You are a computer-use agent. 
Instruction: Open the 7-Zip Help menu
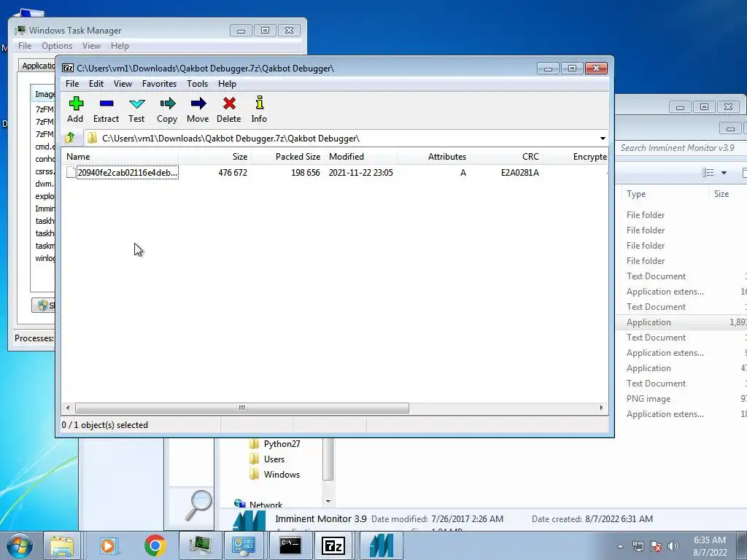click(x=228, y=83)
